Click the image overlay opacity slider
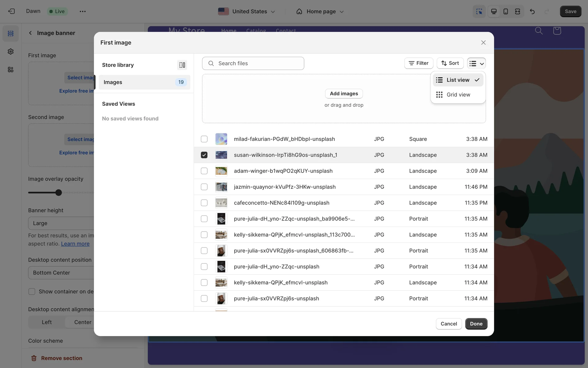 58,193
